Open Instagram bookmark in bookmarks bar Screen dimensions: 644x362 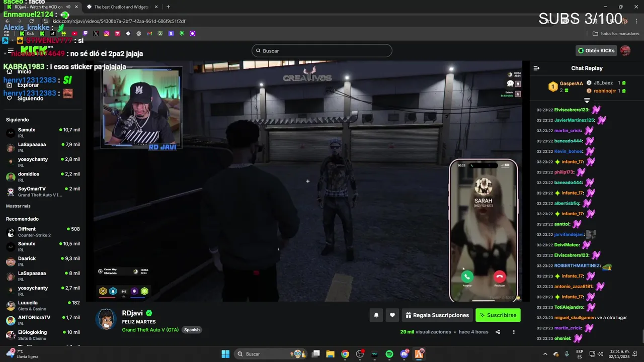pos(107,34)
